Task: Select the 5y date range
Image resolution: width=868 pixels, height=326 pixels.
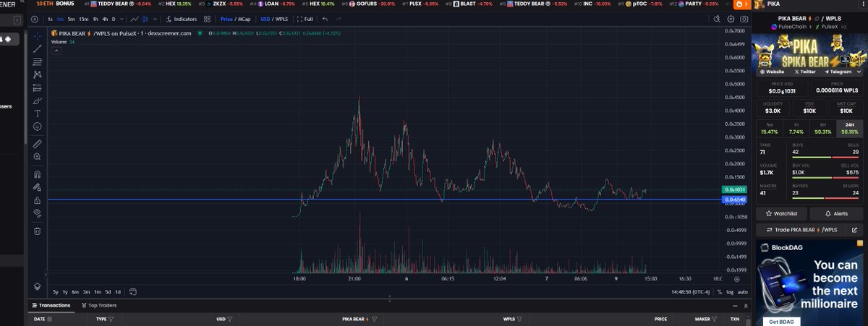Action: pos(56,292)
